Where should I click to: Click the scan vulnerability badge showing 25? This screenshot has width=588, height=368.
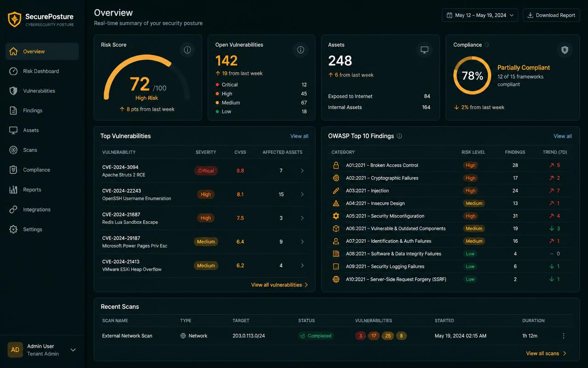click(388, 336)
